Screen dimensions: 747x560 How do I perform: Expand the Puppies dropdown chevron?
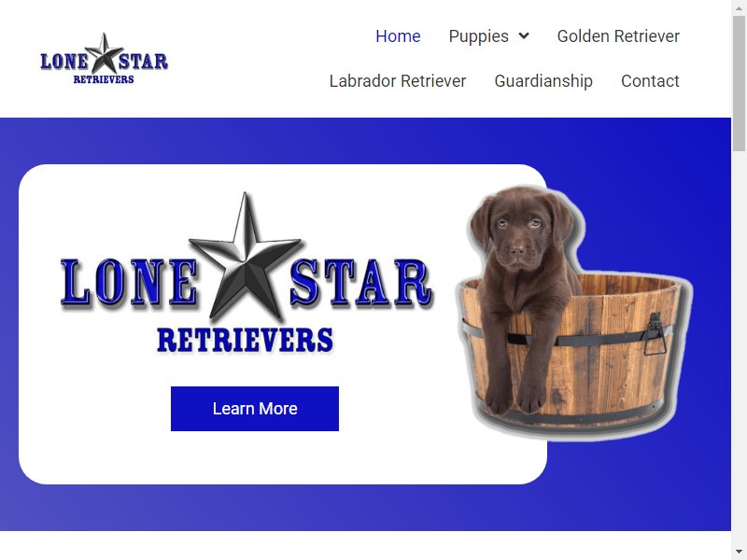[x=524, y=35]
